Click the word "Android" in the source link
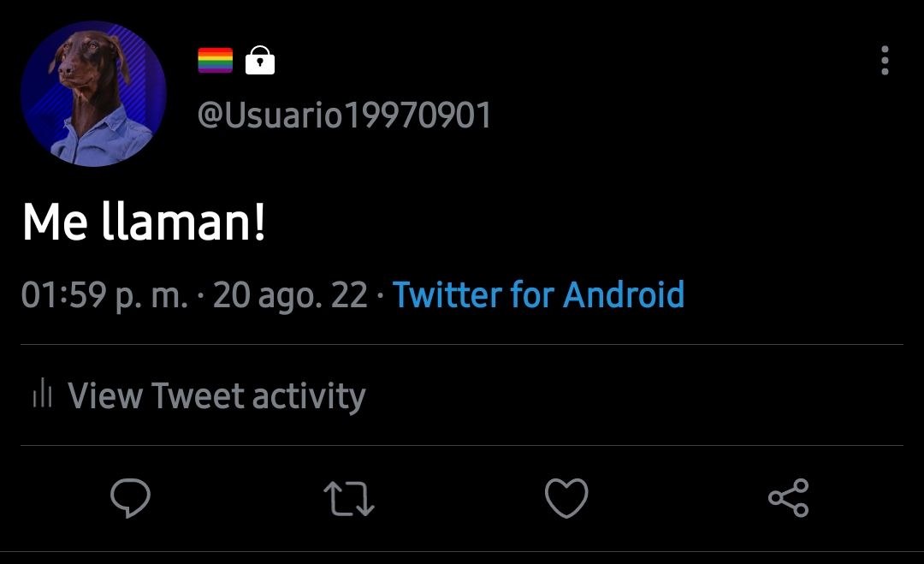Image resolution: width=924 pixels, height=564 pixels. [x=624, y=294]
